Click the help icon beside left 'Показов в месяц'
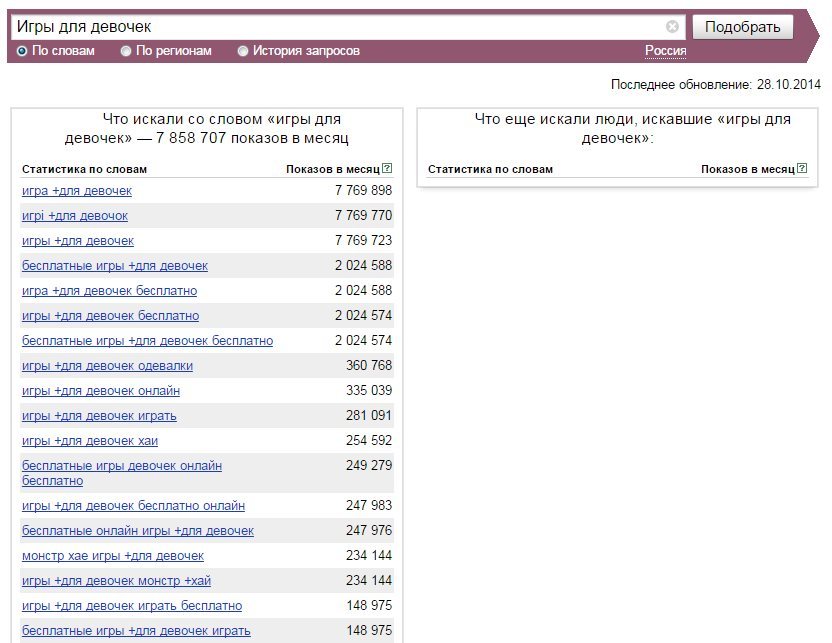Image resolution: width=832 pixels, height=643 pixels. [387, 168]
